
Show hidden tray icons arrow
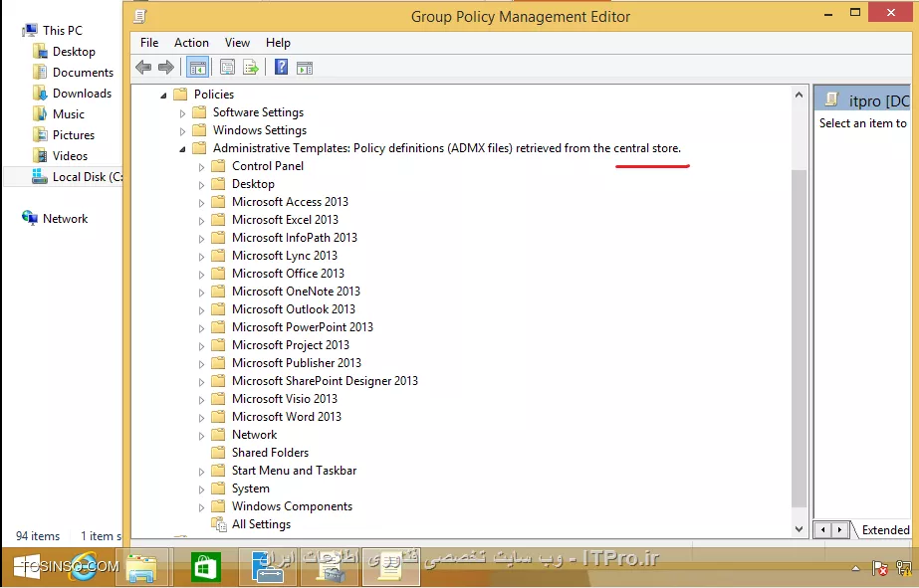click(855, 568)
